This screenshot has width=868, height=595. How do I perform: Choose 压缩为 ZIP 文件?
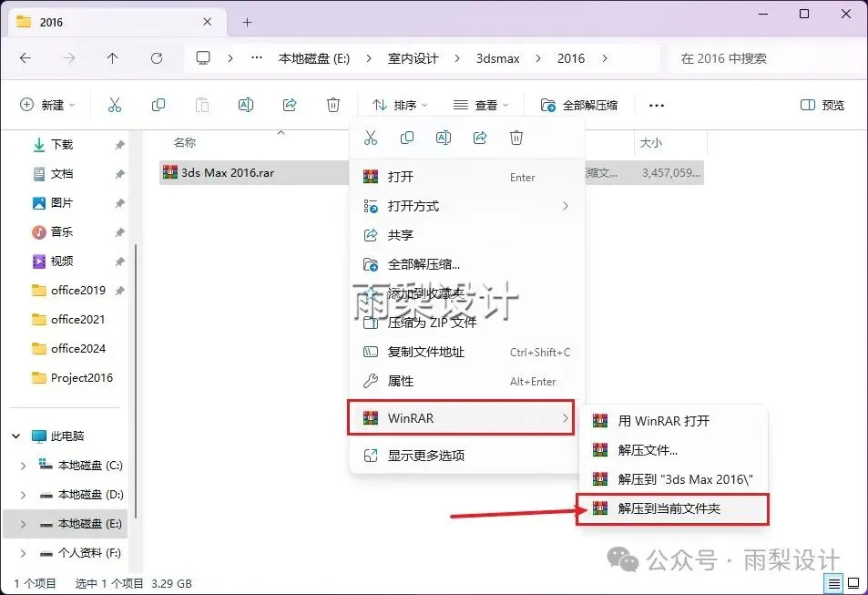pyautogui.click(x=466, y=323)
